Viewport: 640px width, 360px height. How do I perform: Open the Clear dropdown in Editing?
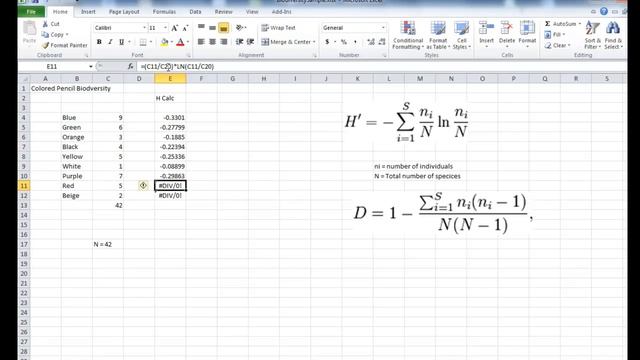tap(558, 45)
